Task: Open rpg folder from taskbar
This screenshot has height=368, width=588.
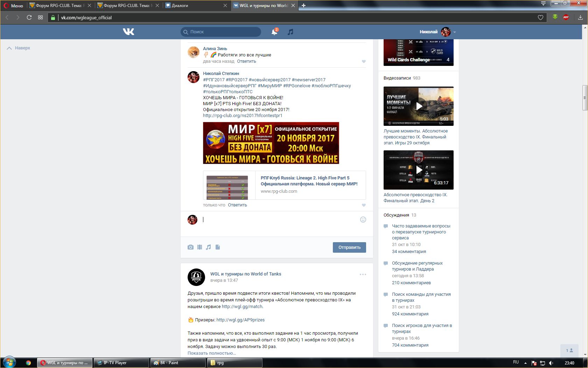Action: (x=235, y=363)
